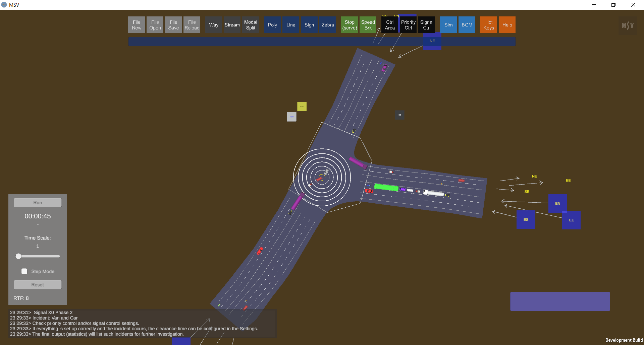Show the Hot Keys reference
The image size is (644, 345).
click(x=489, y=25)
